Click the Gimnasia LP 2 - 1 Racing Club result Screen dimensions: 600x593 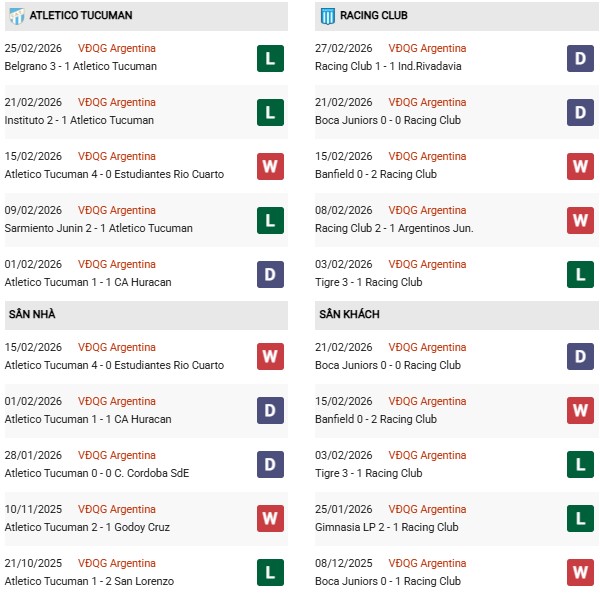pos(386,527)
